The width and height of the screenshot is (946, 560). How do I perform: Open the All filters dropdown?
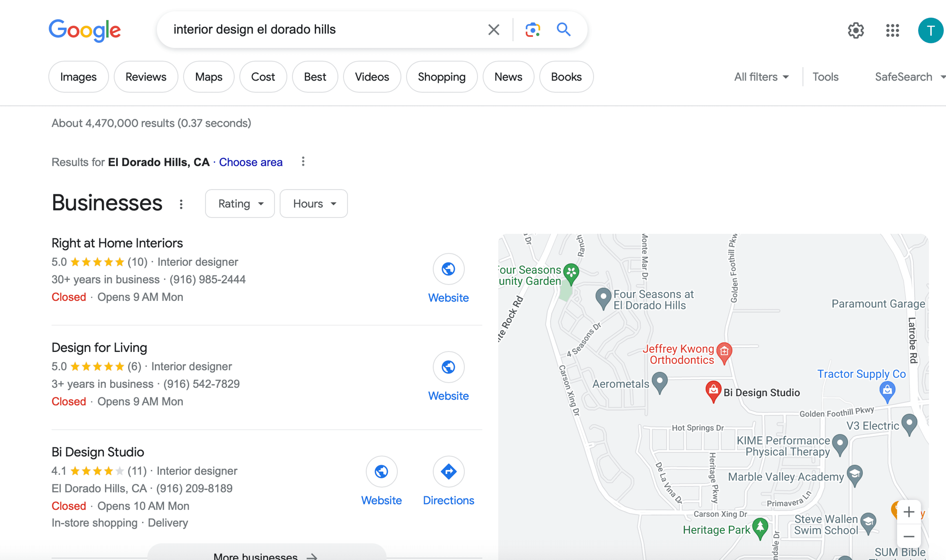pyautogui.click(x=761, y=77)
